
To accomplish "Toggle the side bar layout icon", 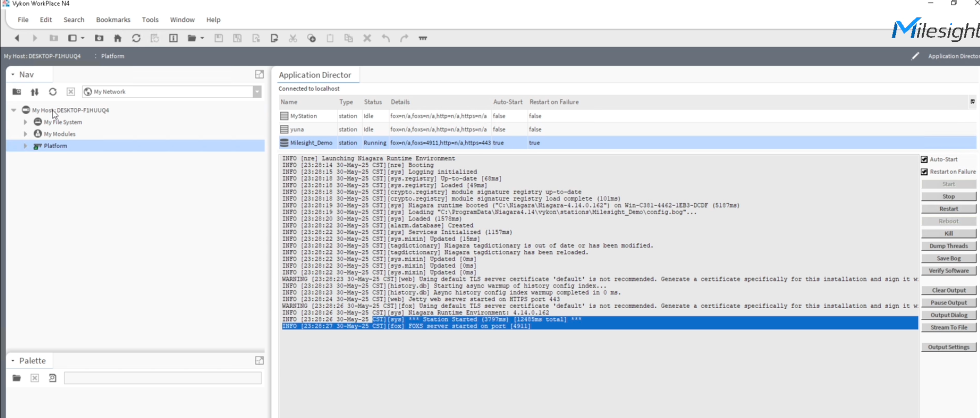I will (72, 38).
